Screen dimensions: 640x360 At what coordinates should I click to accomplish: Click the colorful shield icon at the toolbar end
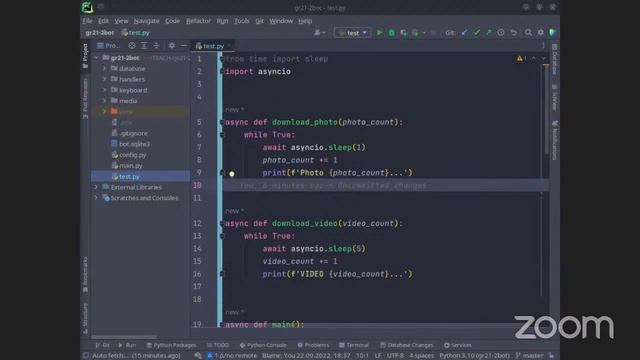point(553,33)
